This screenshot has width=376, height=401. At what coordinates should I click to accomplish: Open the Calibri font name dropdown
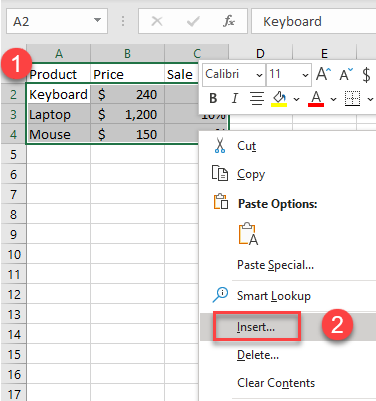click(x=234, y=75)
